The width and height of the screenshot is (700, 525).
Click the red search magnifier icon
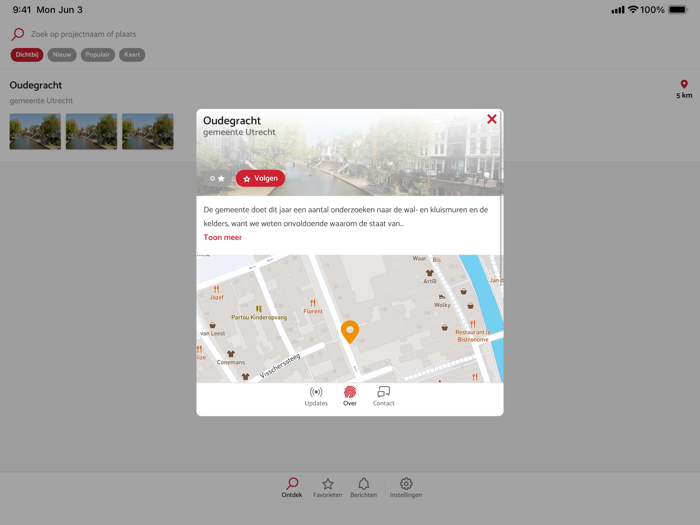pos(18,34)
